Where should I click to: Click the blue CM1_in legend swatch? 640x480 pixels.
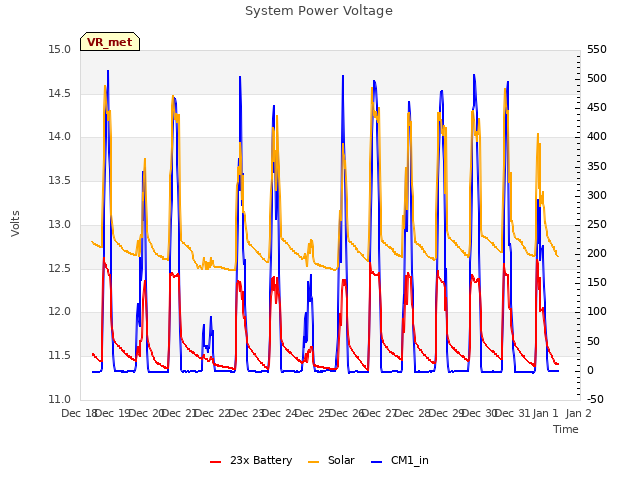pos(377,462)
